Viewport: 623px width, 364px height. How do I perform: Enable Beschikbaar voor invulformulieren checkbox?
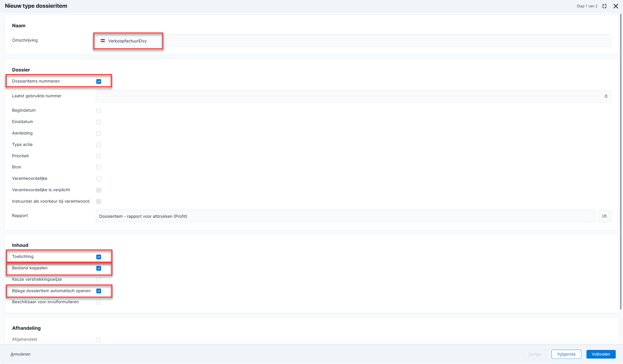(x=99, y=302)
